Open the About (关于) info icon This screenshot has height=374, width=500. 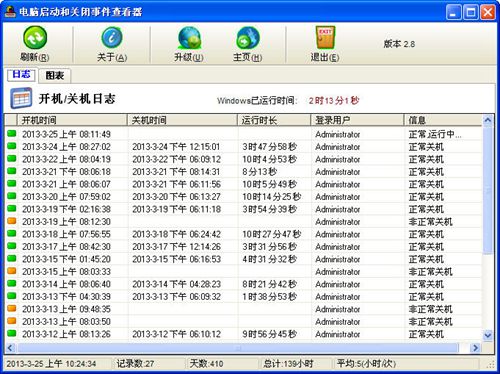coord(112,37)
